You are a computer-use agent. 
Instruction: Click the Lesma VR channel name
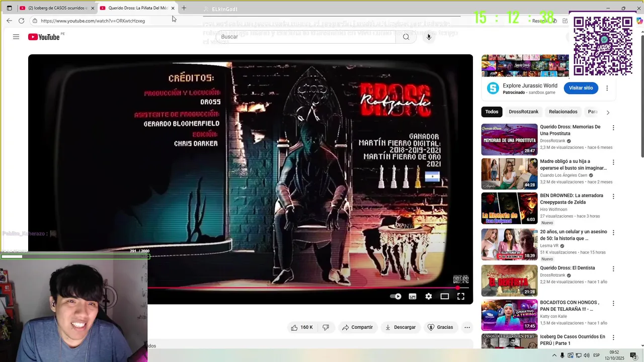point(549,246)
